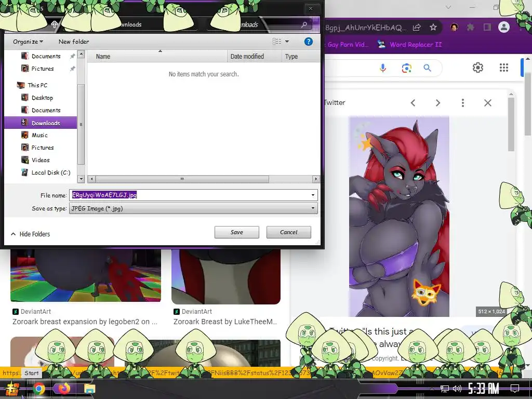This screenshot has width=532, height=399.
Task: Search by voice microphone icon
Action: pyautogui.click(x=383, y=68)
